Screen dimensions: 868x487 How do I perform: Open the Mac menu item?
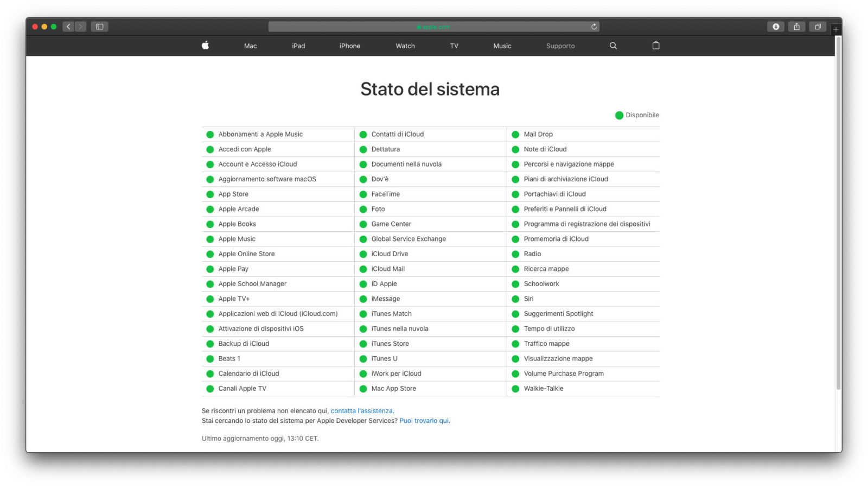coord(250,46)
